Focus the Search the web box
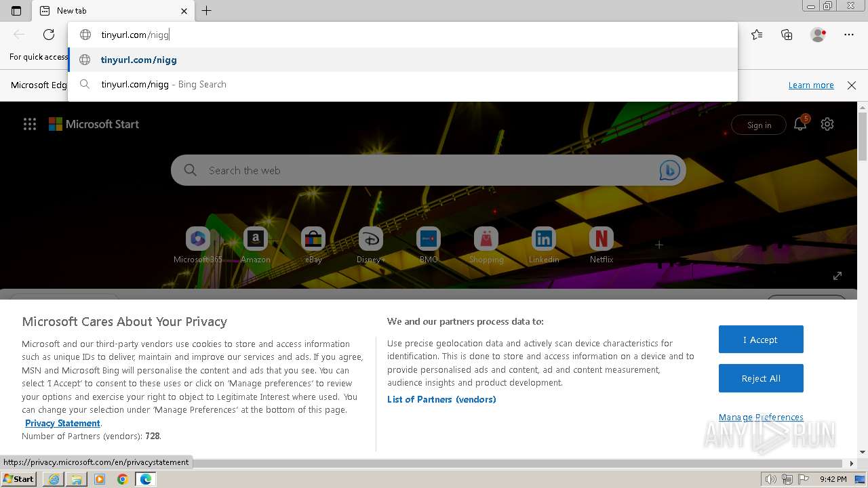The width and height of the screenshot is (868, 488). click(427, 171)
